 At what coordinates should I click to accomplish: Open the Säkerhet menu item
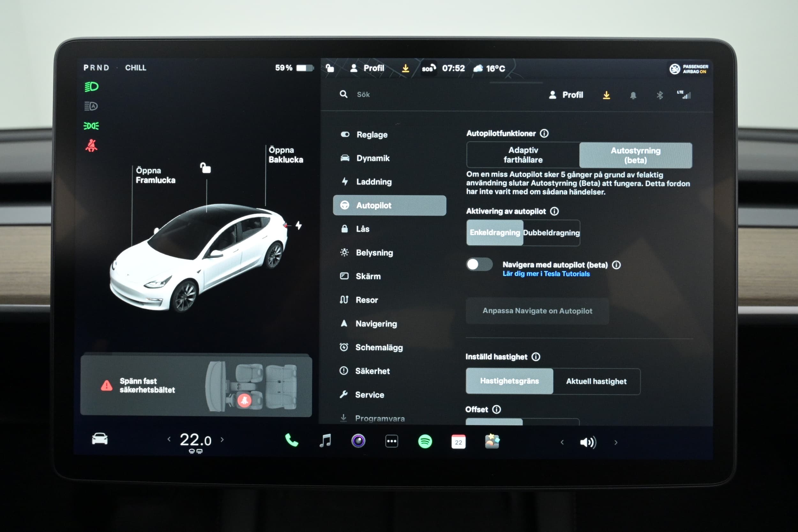click(372, 371)
